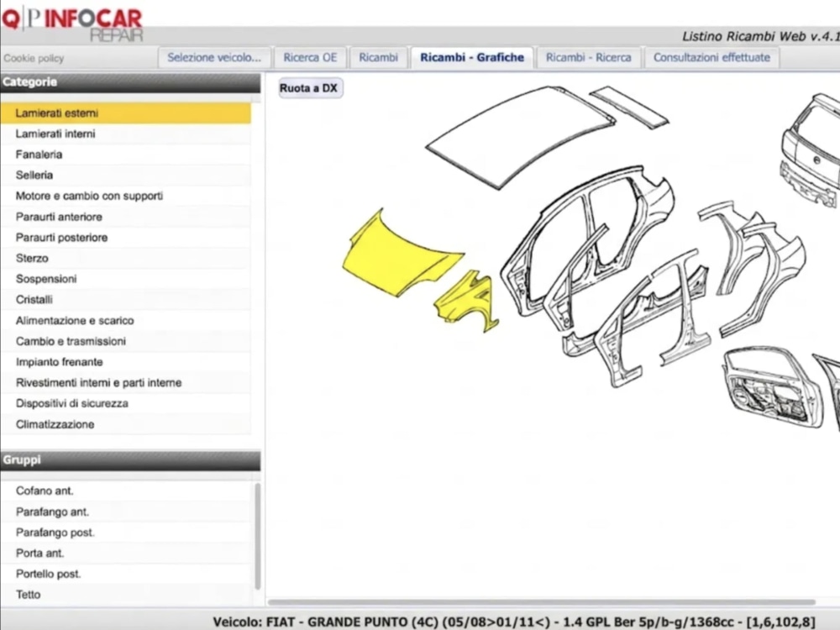The width and height of the screenshot is (840, 630).
Task: Open Alimentazione e scarico category
Action: [x=125, y=320]
